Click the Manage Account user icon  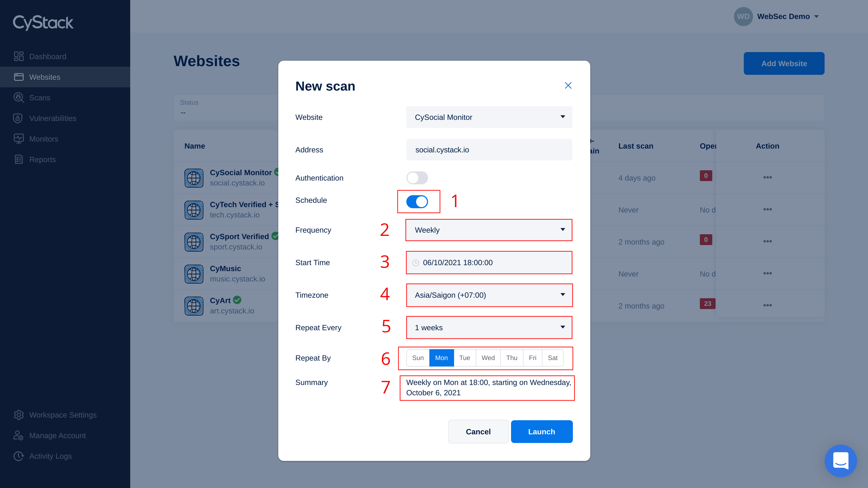point(18,435)
